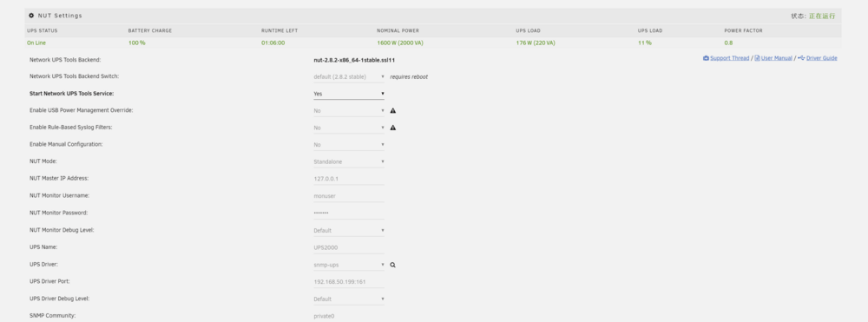Screen dimensions: 868x322
Task: Click the 'SNMP Community:' label
Action: pyautogui.click(x=52, y=315)
